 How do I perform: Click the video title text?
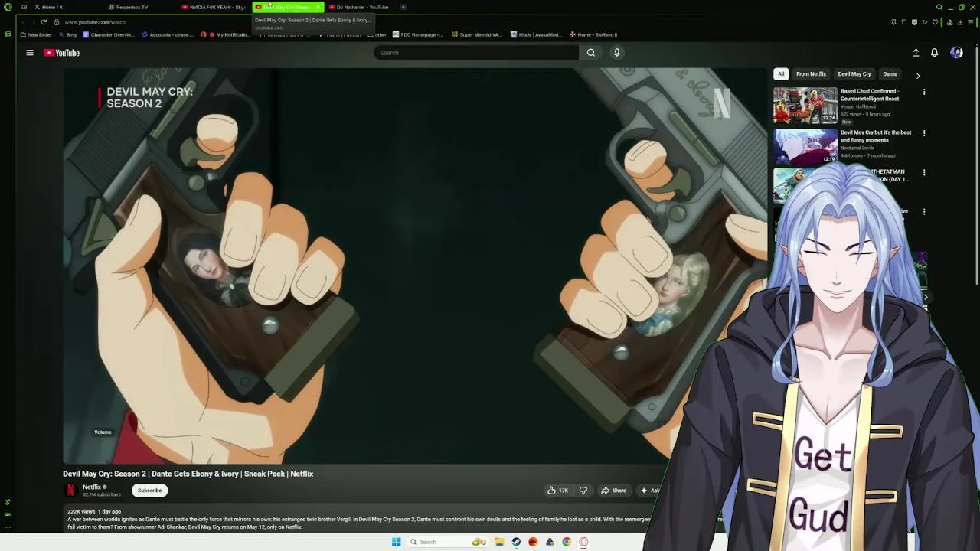tap(188, 474)
